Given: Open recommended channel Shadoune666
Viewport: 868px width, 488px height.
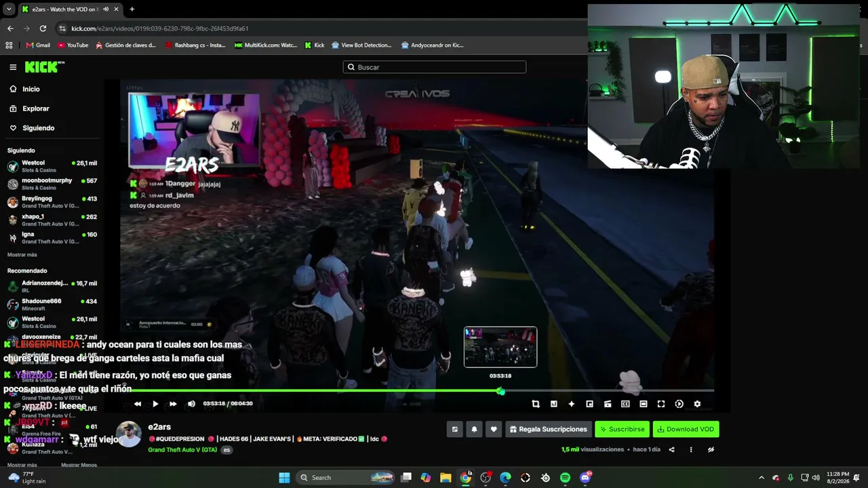Looking at the screenshot, I should pyautogui.click(x=52, y=304).
